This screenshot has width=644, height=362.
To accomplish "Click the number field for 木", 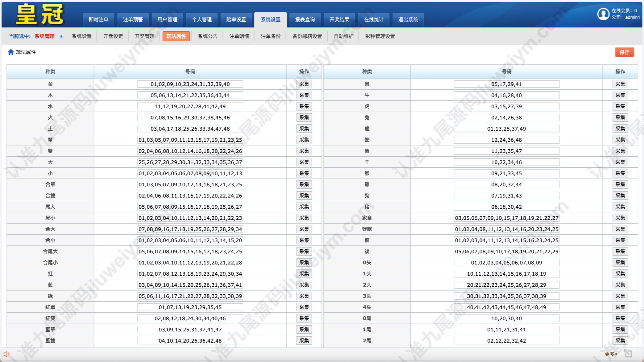I will click(190, 95).
